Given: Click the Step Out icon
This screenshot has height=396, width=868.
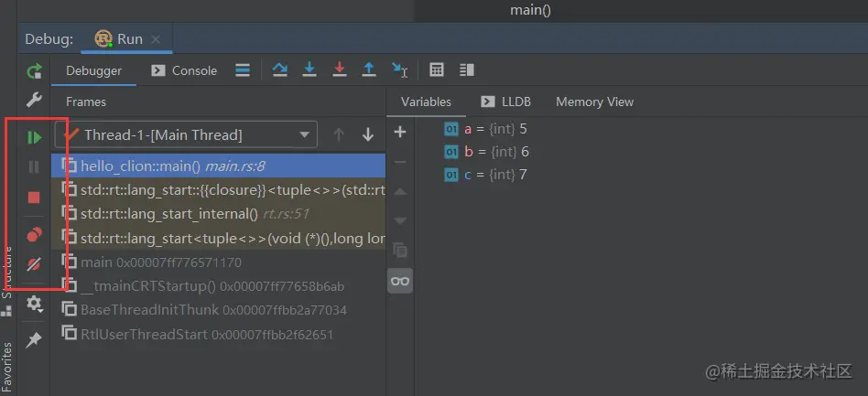Looking at the screenshot, I should coord(369,70).
